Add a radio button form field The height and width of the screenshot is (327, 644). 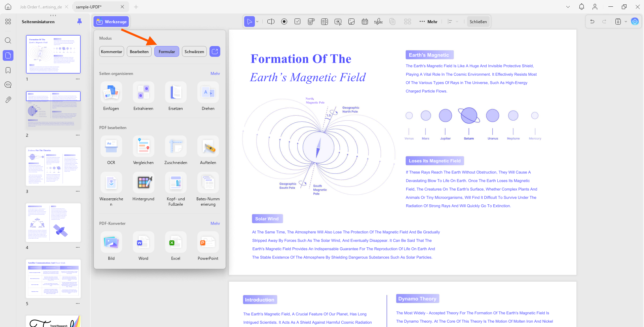pos(284,22)
